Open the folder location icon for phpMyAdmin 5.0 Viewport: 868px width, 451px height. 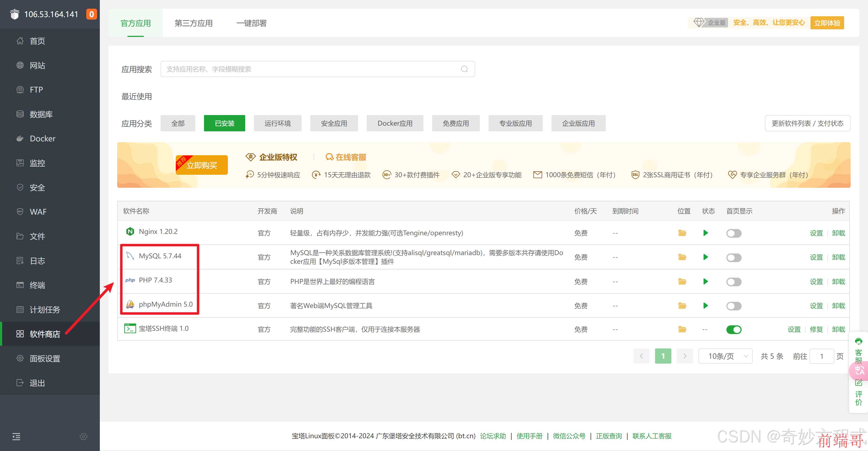(682, 306)
